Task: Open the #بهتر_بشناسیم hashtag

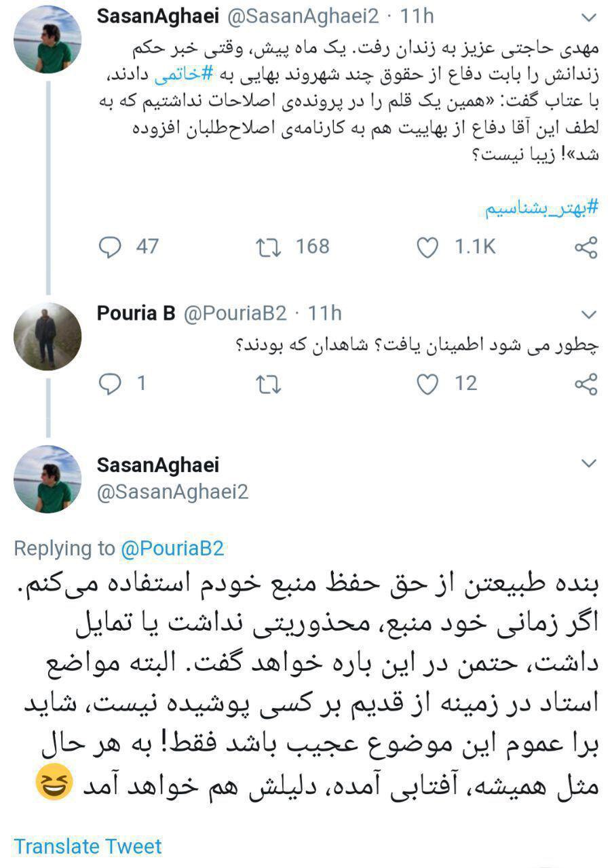Action: (542, 208)
